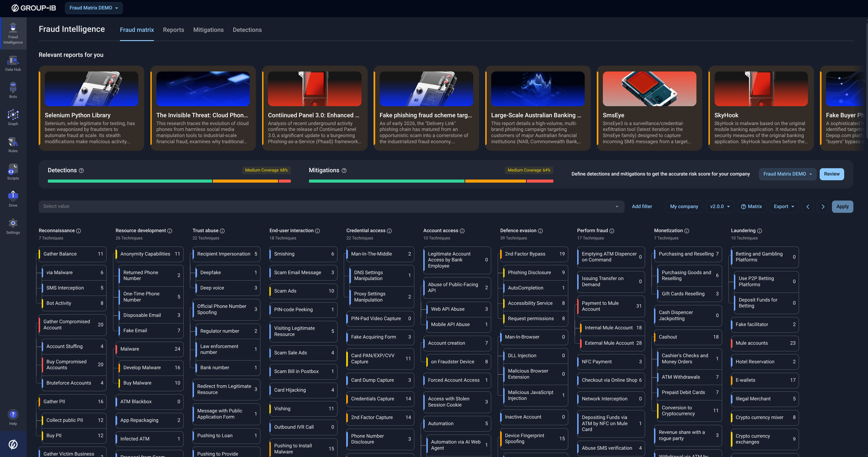Image resolution: width=868 pixels, height=457 pixels.
Task: Switch to the Reports tab
Action: click(173, 30)
